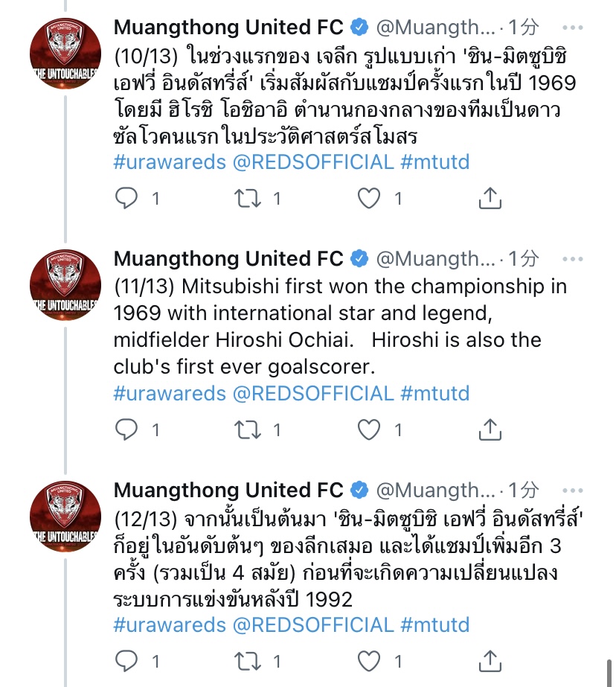Share the (11/13) English tweet
616x687 pixels.
pyautogui.click(x=490, y=429)
